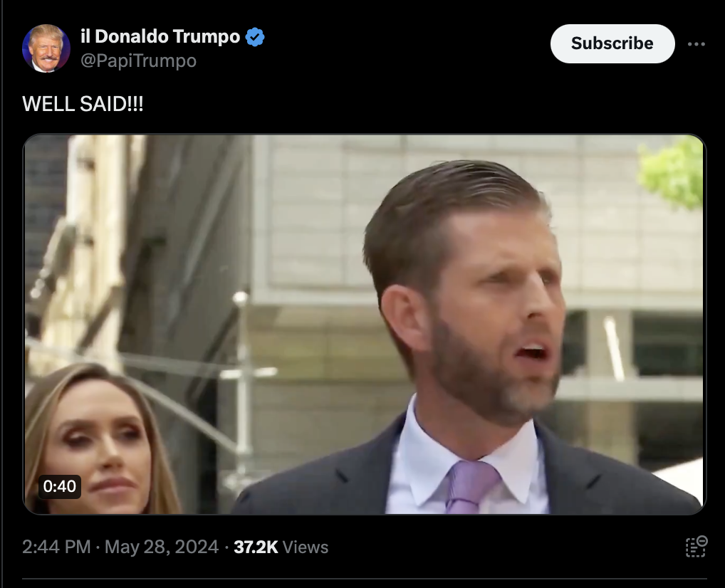The image size is (725, 588).
Task: Subscribe to il Donaldo Trumpo
Action: (612, 43)
